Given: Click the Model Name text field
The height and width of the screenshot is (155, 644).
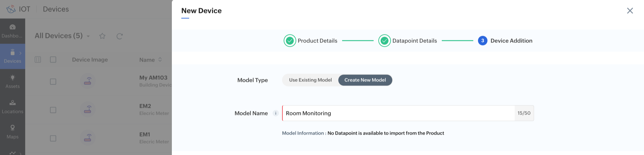Looking at the screenshot, I should click(x=398, y=113).
